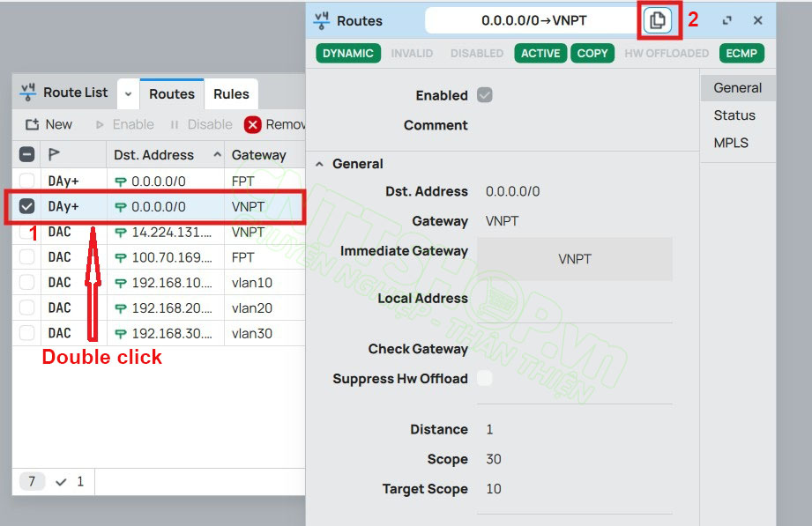Switch to the Rules tab
The image size is (812, 526).
(x=231, y=93)
